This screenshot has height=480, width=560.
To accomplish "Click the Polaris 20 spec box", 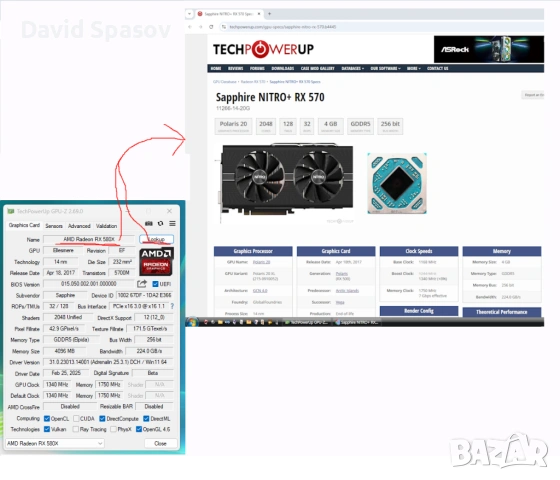I will point(234,126).
